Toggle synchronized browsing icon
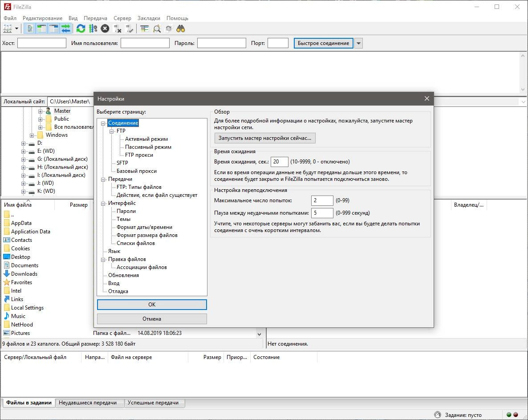 [169, 29]
